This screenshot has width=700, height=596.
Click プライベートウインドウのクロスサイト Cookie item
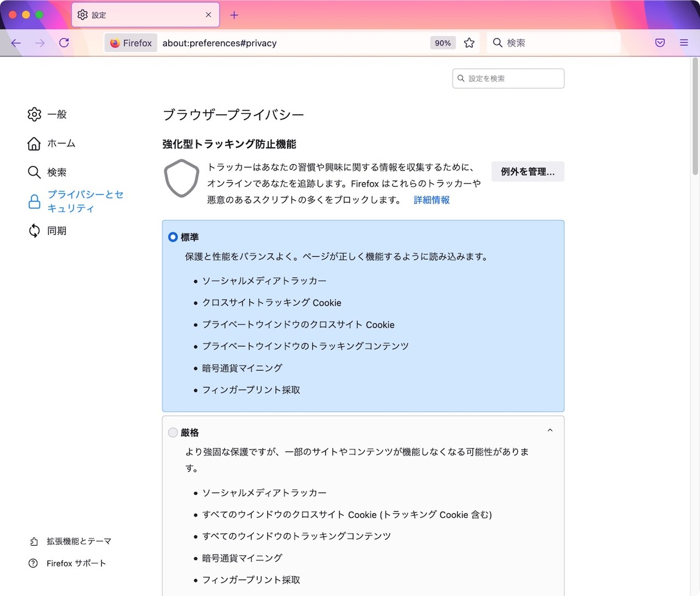click(298, 325)
